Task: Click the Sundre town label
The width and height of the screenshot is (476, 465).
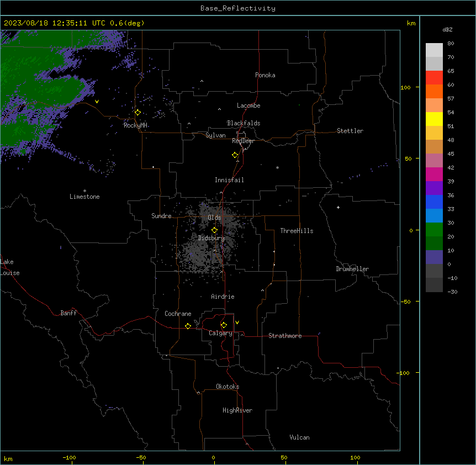Action: [161, 216]
